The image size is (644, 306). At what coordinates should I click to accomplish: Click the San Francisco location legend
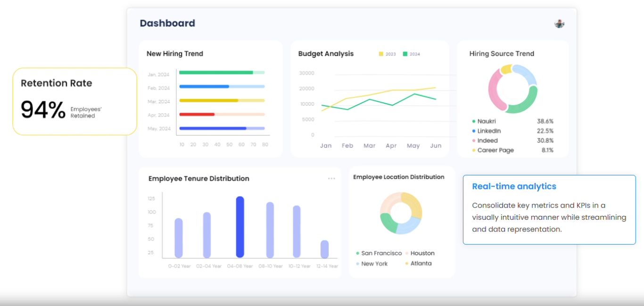[379, 253]
